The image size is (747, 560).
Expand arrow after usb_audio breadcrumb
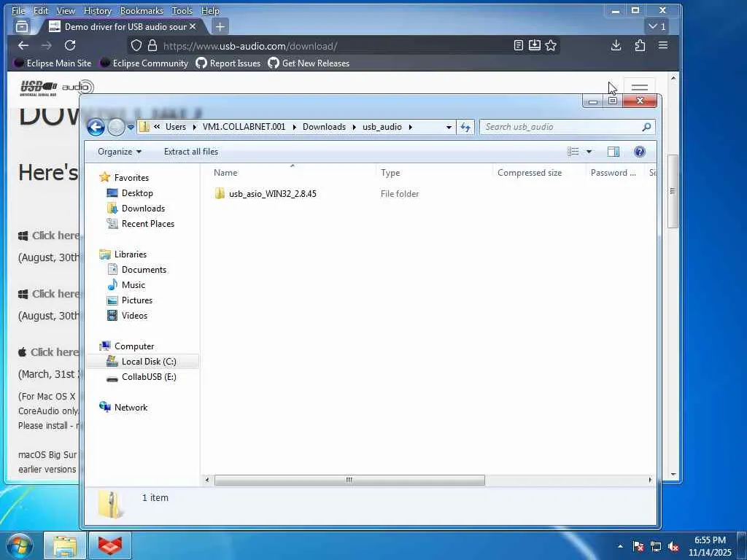coord(410,127)
